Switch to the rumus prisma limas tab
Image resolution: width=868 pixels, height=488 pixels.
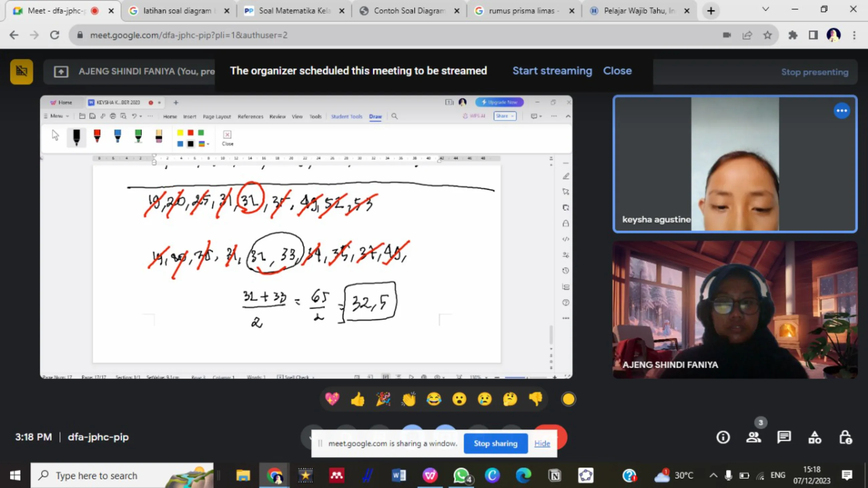click(521, 11)
